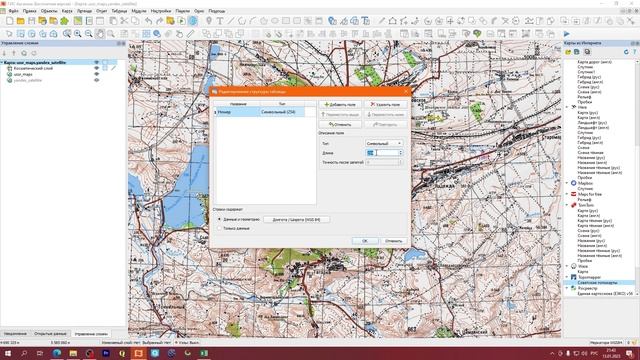
Task: Click the blue play arrow icon
Action: (567, 34)
